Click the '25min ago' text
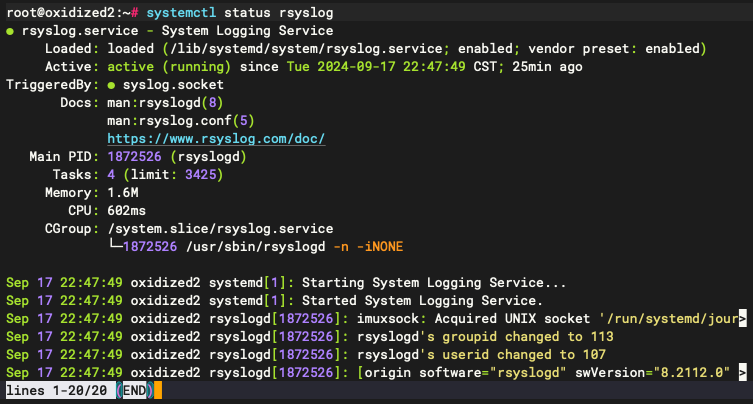Viewport: 753px width, 404px height. click(x=547, y=67)
